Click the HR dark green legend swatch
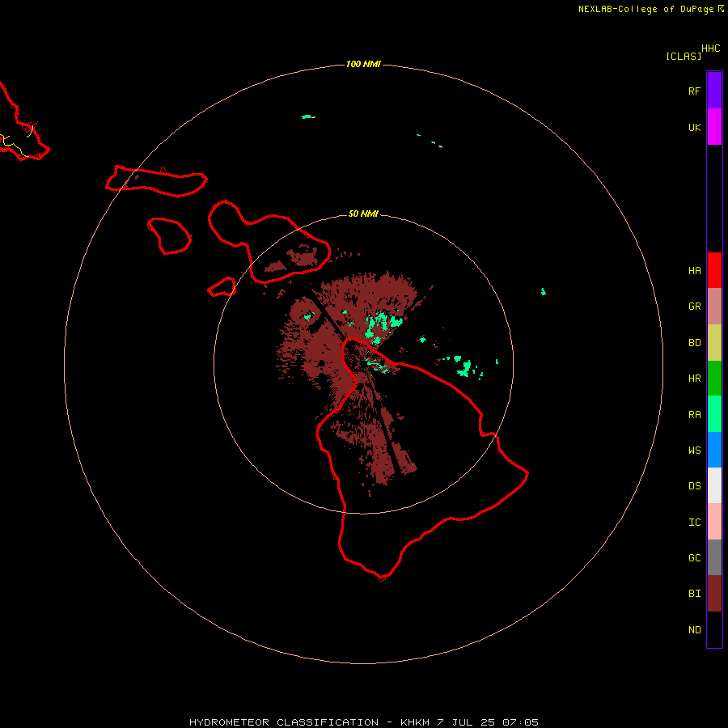This screenshot has height=728, width=728. pyautogui.click(x=714, y=379)
